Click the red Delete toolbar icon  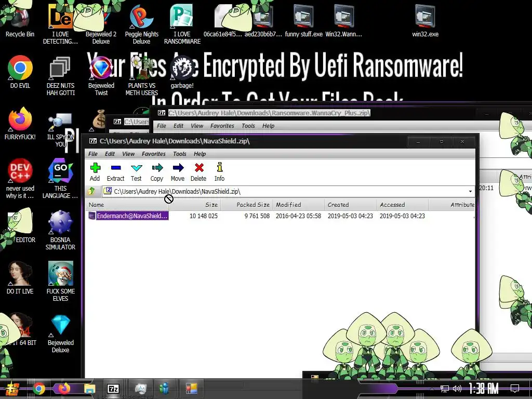[198, 172]
